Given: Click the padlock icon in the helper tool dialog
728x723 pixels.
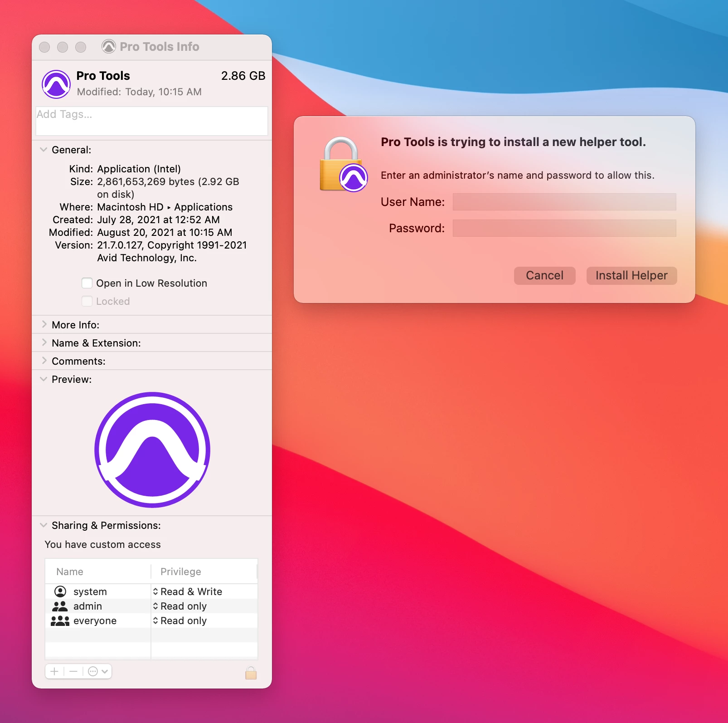Looking at the screenshot, I should click(344, 164).
